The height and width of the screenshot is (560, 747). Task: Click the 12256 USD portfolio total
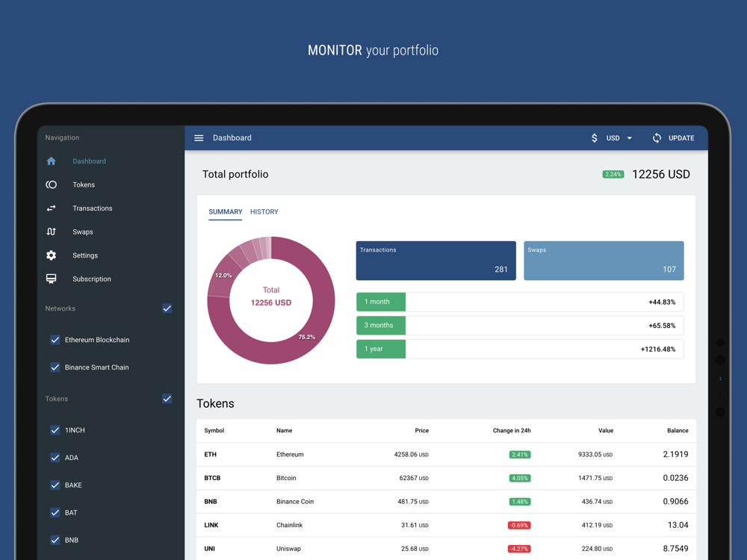661,174
